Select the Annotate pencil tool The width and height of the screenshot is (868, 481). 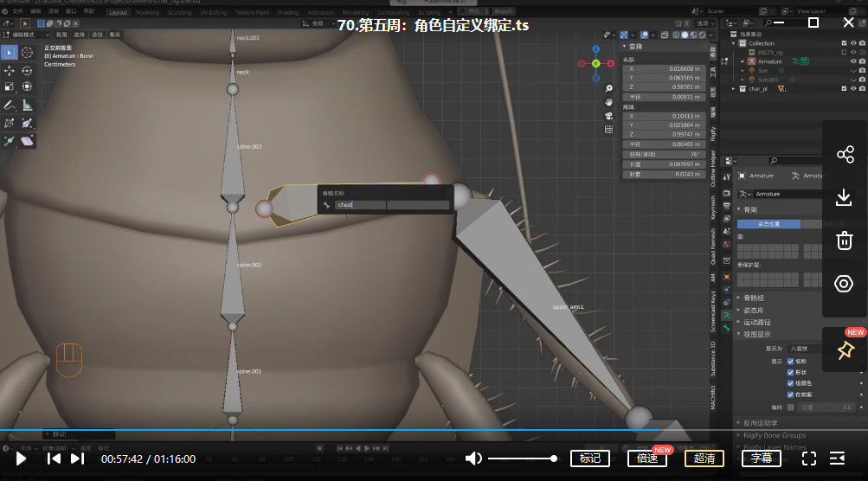(x=10, y=106)
